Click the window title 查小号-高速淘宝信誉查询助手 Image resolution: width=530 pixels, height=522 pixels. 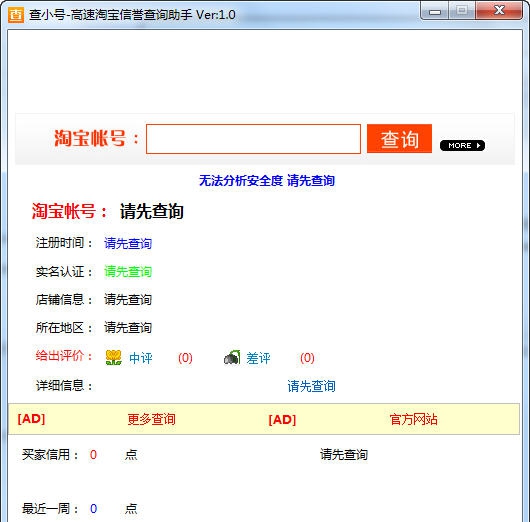132,15
